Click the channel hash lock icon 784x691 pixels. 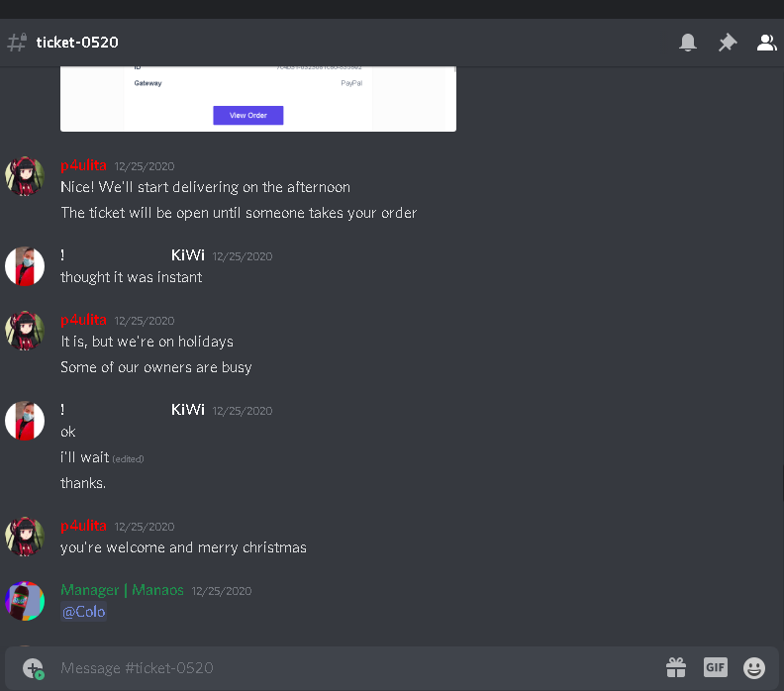(17, 43)
